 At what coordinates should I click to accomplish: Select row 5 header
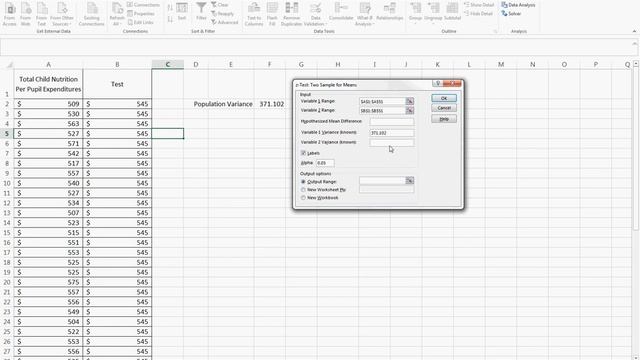click(x=7, y=134)
